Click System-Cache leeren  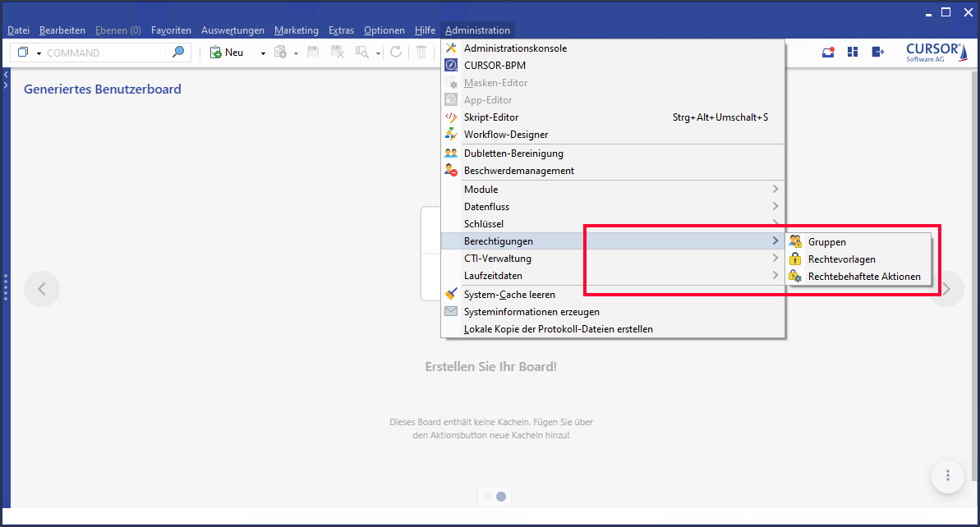pyautogui.click(x=508, y=295)
